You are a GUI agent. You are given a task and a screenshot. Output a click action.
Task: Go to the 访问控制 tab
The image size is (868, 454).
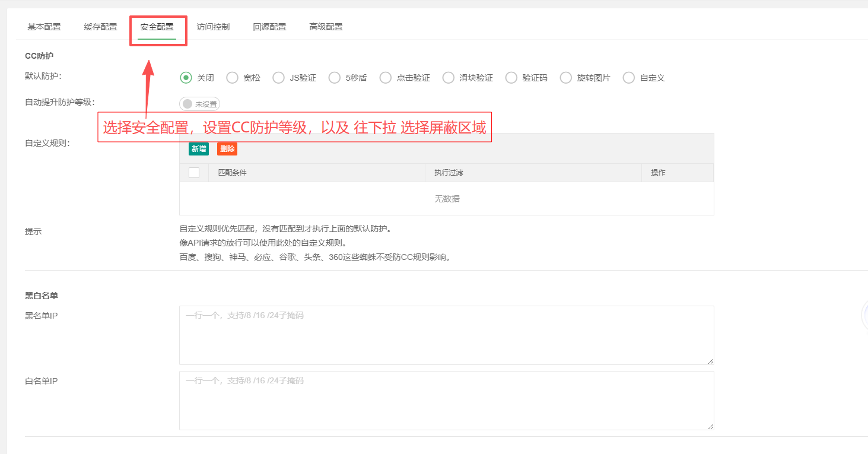pyautogui.click(x=213, y=27)
